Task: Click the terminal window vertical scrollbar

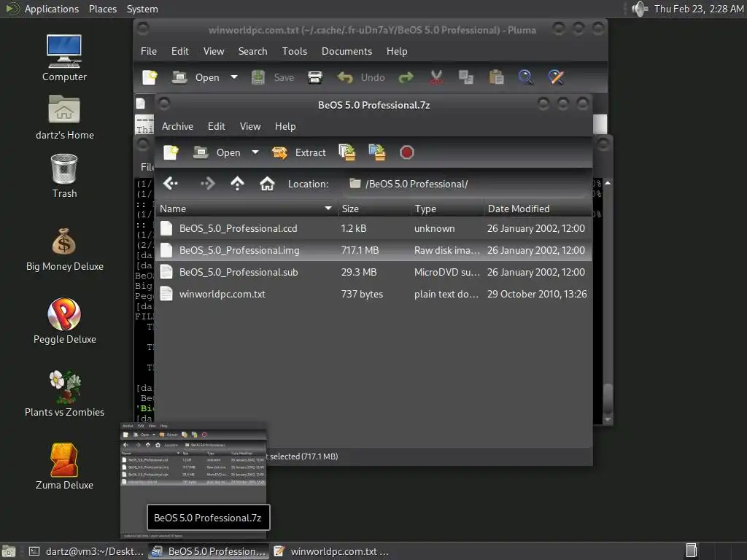Action: click(x=608, y=302)
